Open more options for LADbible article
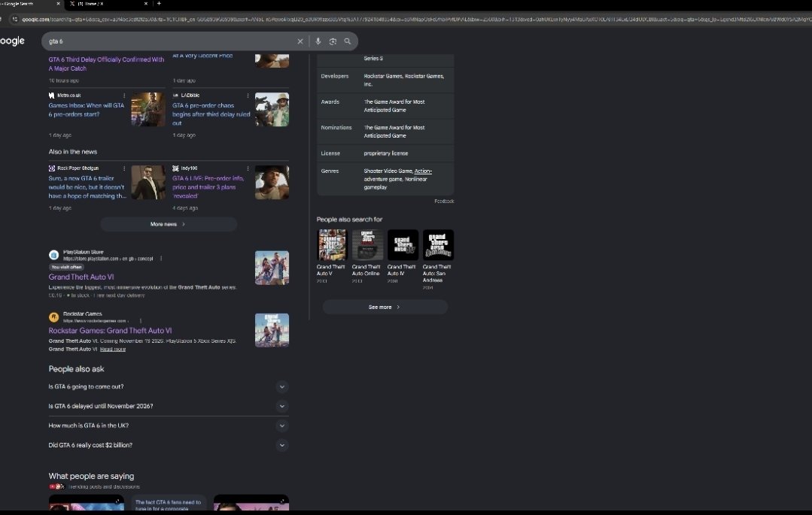The width and height of the screenshot is (812, 515). (x=248, y=95)
